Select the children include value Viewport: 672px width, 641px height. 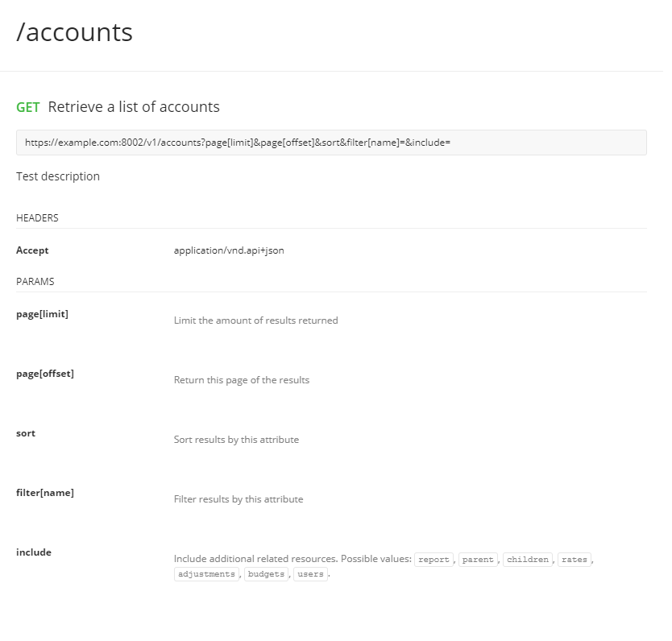pos(527,559)
